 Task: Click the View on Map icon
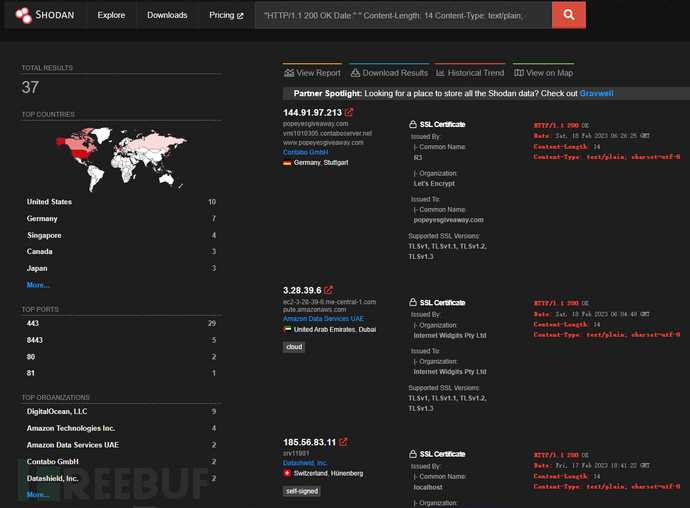pyautogui.click(x=518, y=72)
